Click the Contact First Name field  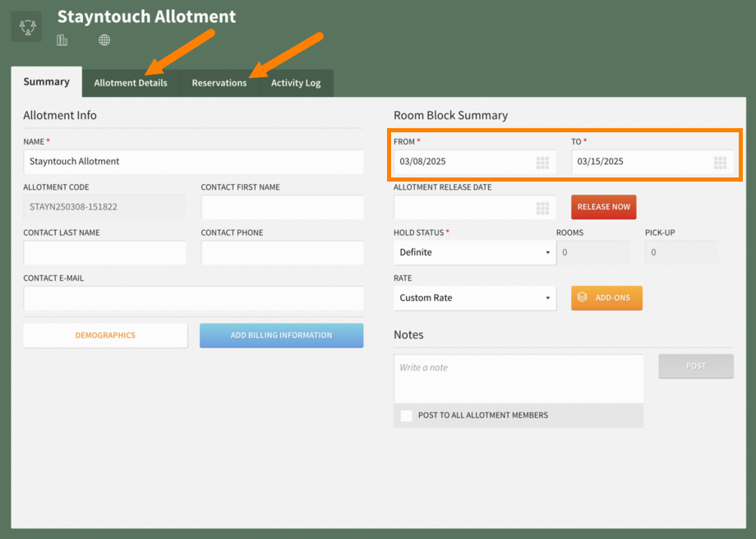click(282, 207)
